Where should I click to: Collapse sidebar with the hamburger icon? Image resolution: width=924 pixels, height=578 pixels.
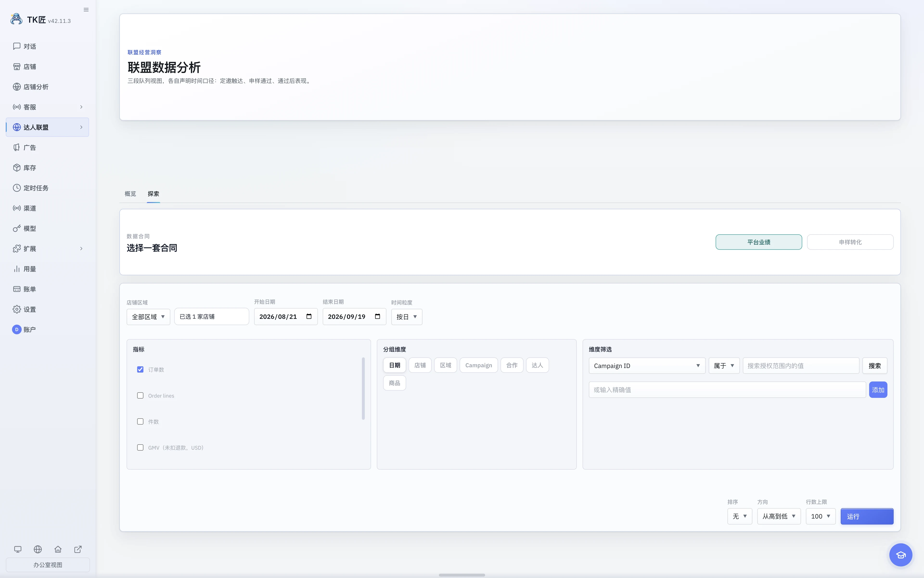tap(86, 10)
